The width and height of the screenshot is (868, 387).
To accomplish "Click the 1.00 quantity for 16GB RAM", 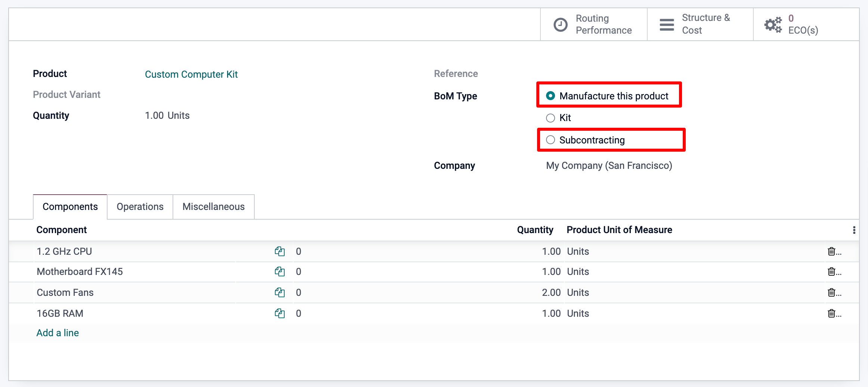I will tap(551, 313).
